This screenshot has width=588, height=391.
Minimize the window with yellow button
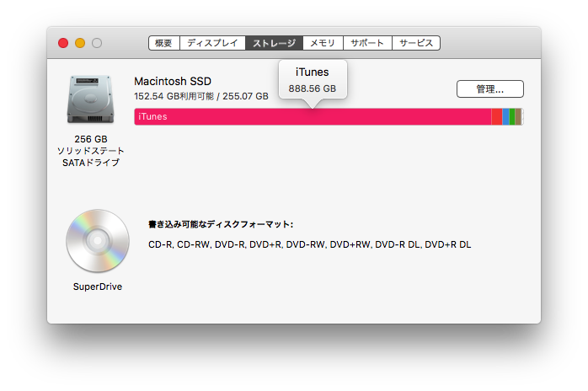pos(80,43)
